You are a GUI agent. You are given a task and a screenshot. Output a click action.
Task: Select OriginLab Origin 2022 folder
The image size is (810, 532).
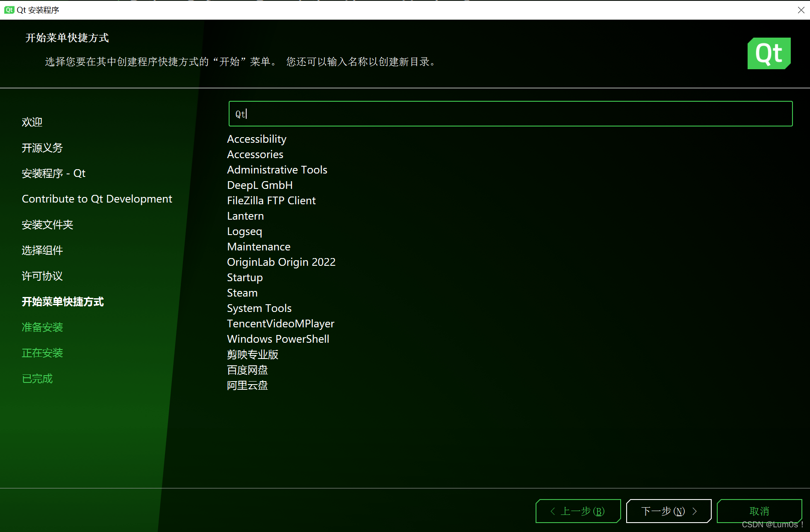click(x=281, y=262)
